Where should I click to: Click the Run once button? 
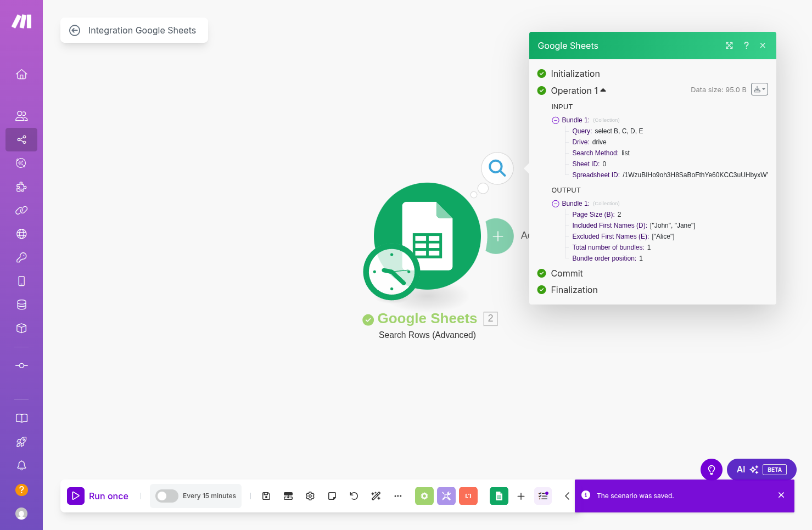[98, 496]
